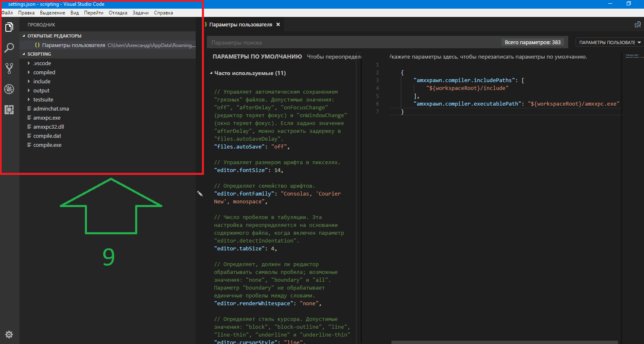The image size is (644, 344).
Task: Click the ПАРАМЕТРЫ ПО УМОЛЧАНИЮ heading
Action: 257,57
